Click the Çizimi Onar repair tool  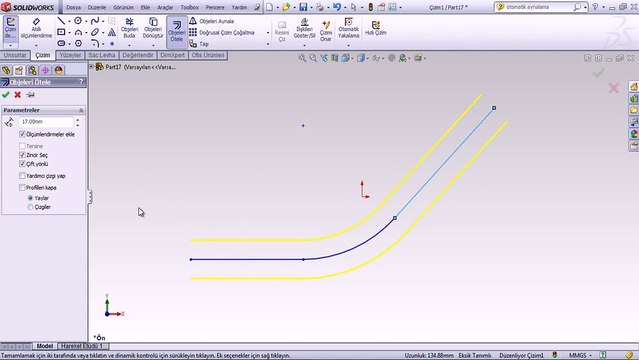tap(326, 31)
